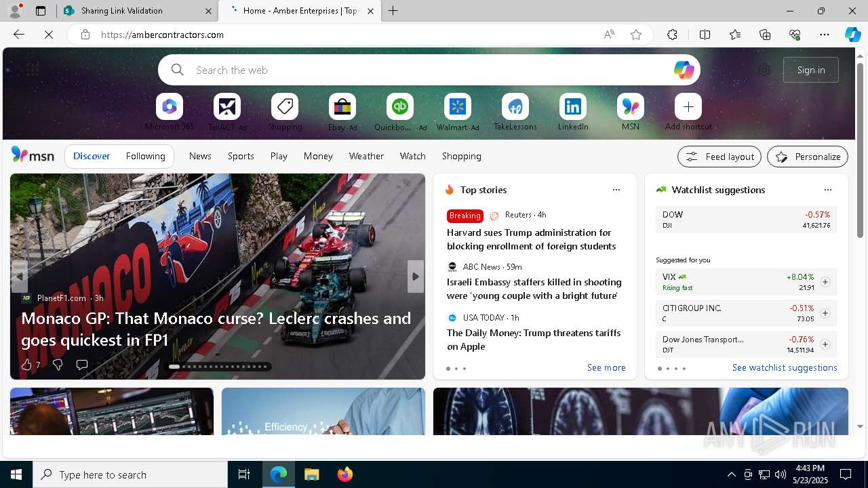Open comments on Monaco GP article
868x488 pixels.
[82, 365]
